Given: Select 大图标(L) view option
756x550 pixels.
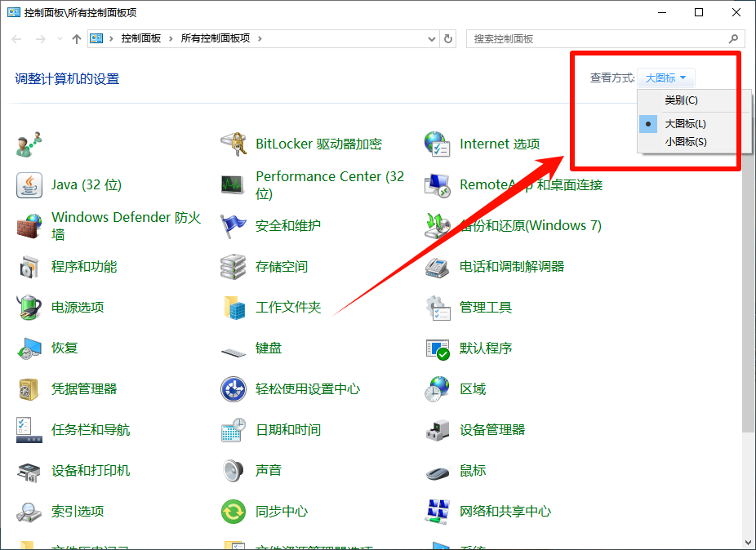Looking at the screenshot, I should tap(686, 123).
